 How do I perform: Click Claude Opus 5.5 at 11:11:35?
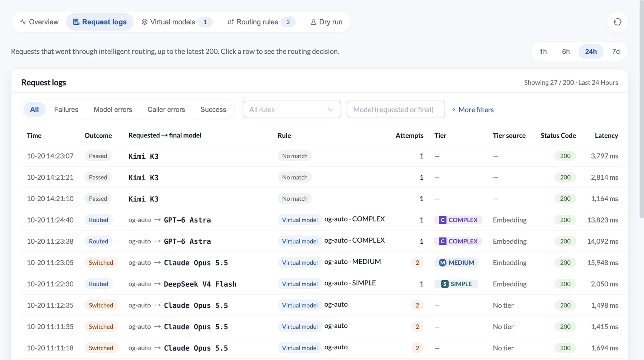196,327
